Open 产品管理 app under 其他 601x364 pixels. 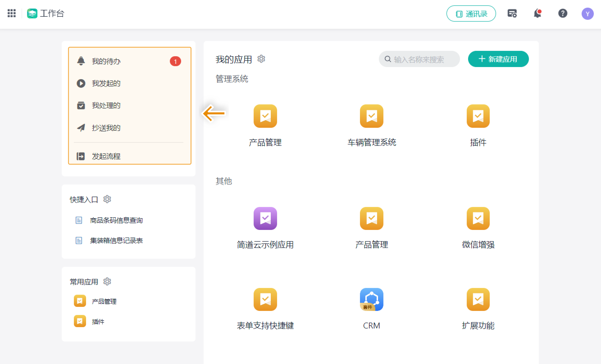coord(372,228)
